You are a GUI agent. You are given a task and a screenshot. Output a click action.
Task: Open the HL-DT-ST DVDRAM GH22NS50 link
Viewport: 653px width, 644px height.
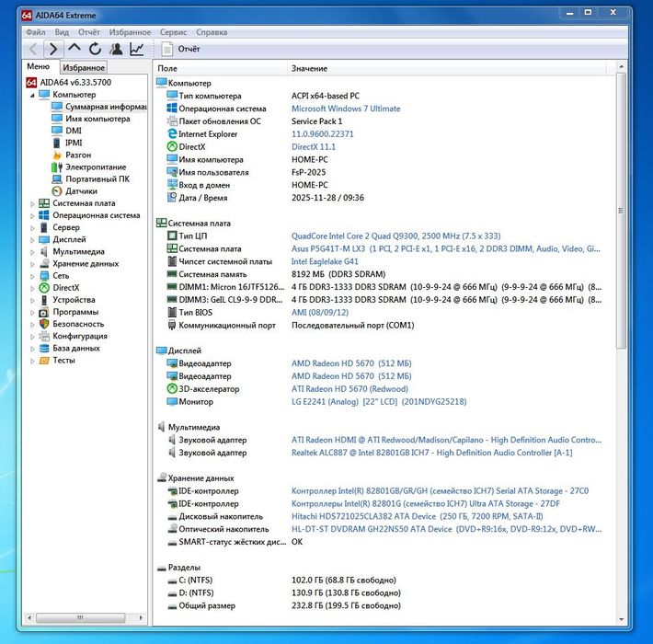point(446,529)
